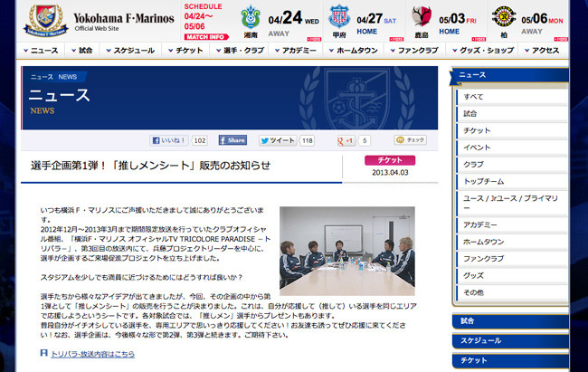Open the トリパラ-放送内容はこちら link
The image size is (588, 372).
click(92, 354)
